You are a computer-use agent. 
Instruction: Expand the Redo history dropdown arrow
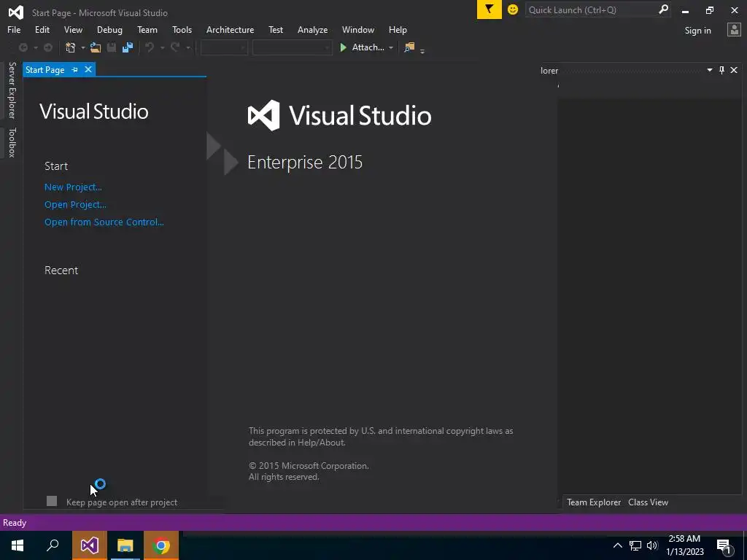pos(188,47)
